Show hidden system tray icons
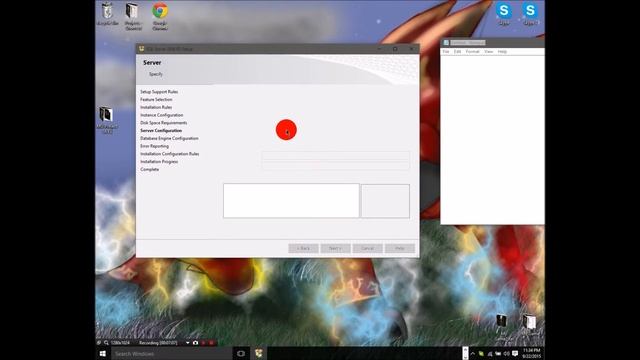The image size is (640, 360). pyautogui.click(x=473, y=353)
